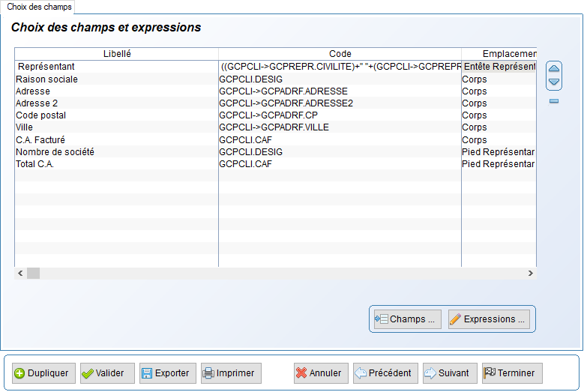Advance with the Suivant button

[x=450, y=373]
